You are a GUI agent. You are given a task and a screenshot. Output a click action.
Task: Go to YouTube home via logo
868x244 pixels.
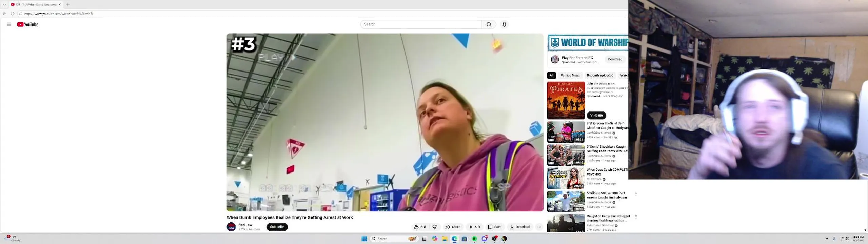pos(28,24)
